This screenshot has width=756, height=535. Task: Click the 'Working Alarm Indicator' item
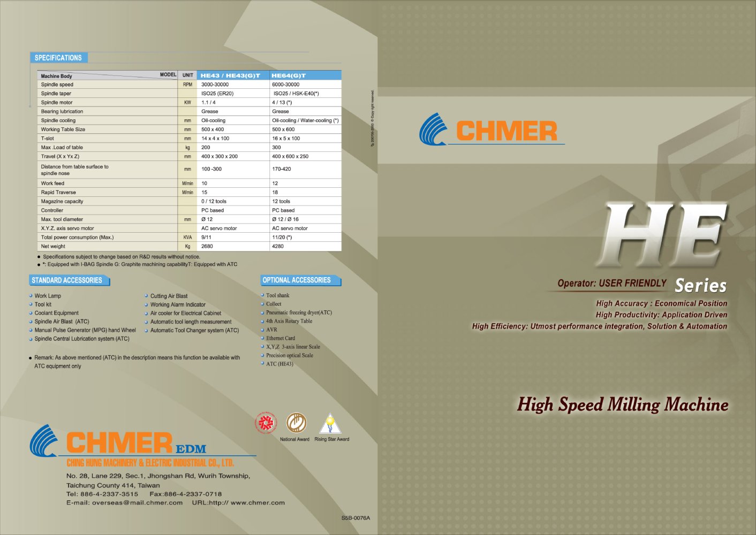point(178,304)
